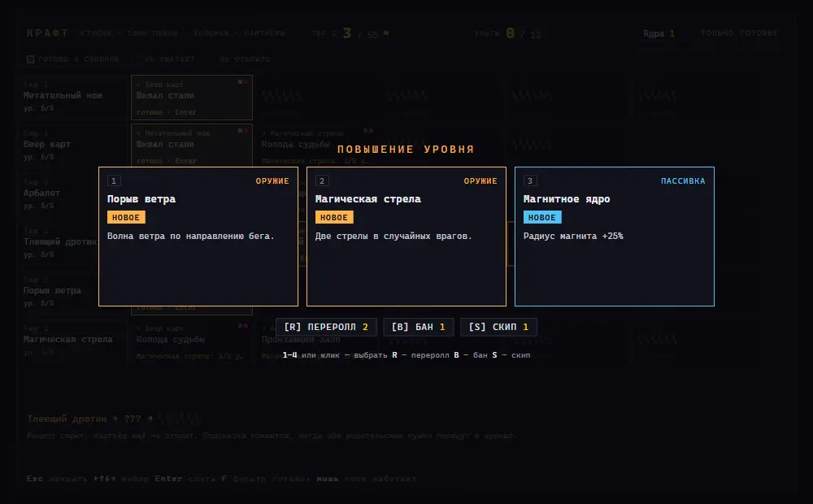Click the Ядра 1 counter
The width and height of the screenshot is (813, 504).
click(x=659, y=33)
